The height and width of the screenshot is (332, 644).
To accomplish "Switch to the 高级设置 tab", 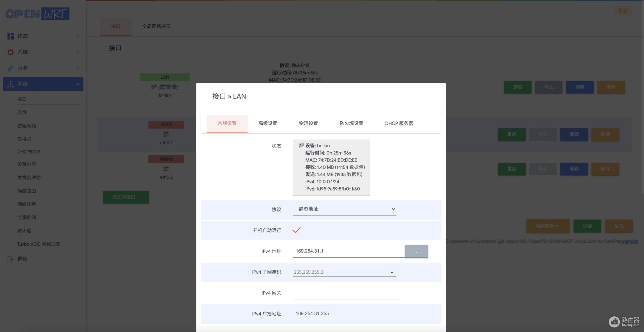I will [x=268, y=123].
